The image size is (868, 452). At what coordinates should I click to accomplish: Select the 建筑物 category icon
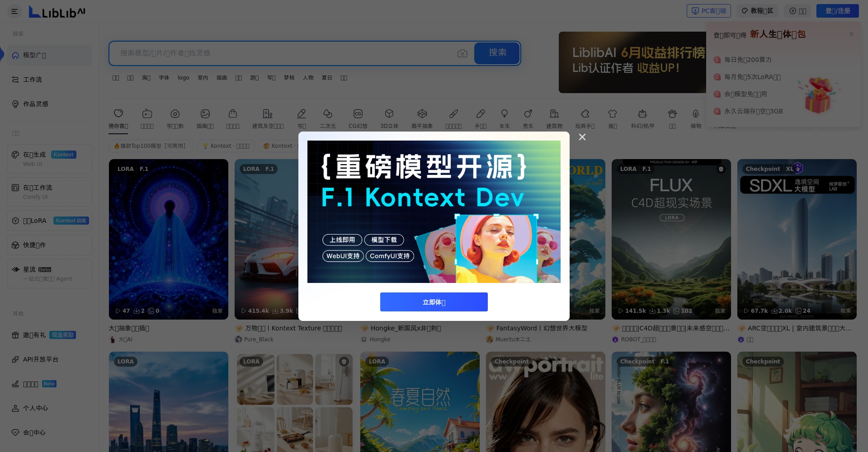(554, 119)
